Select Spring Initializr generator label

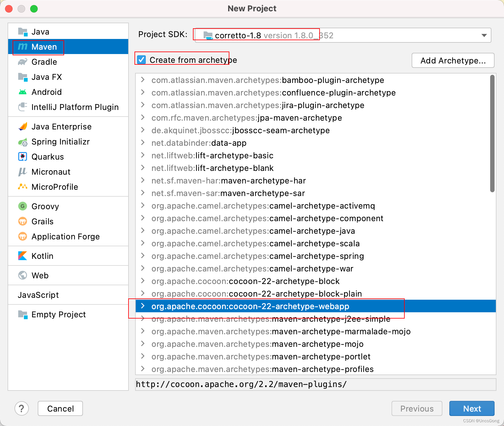point(61,142)
